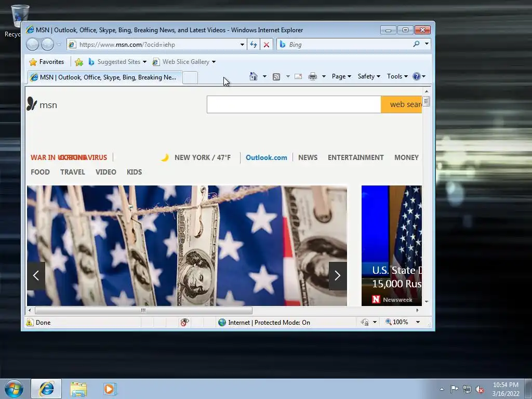Open the Favorites center button
532x399 pixels.
pyautogui.click(x=46, y=62)
